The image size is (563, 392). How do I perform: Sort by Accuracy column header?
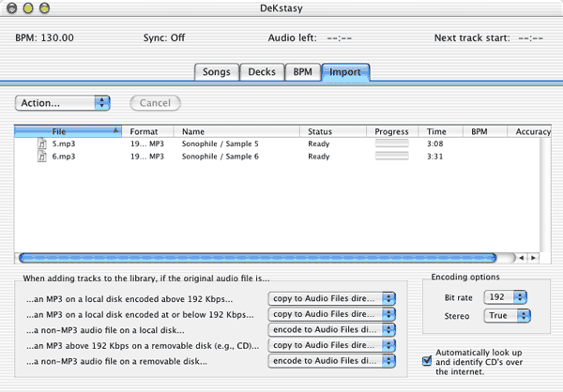529,131
